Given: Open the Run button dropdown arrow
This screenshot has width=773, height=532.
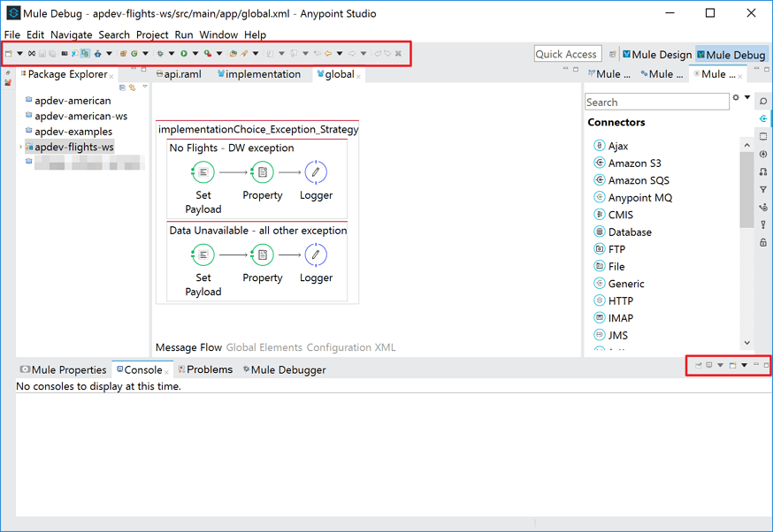Looking at the screenshot, I should (x=195, y=54).
